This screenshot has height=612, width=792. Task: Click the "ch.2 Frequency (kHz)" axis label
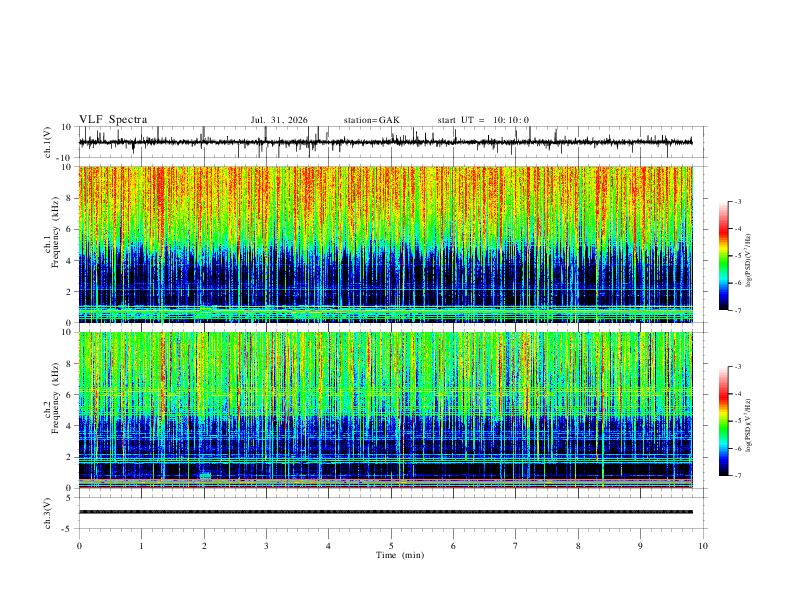tap(52, 398)
